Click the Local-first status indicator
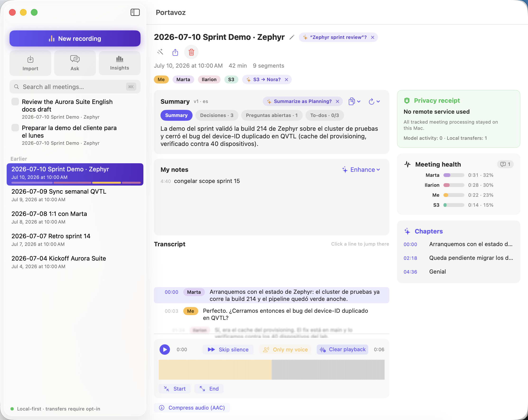 point(55,409)
